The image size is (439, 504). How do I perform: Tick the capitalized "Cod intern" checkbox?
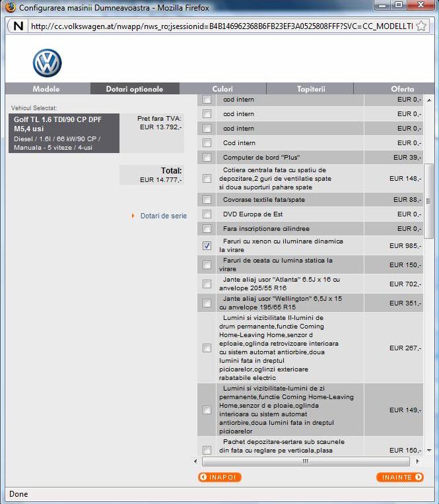[x=207, y=142]
